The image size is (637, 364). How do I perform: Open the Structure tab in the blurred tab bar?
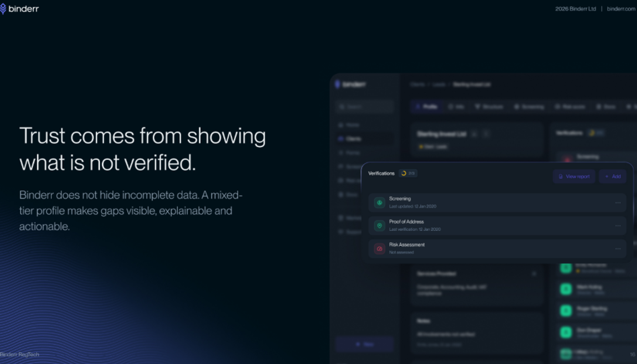[489, 106]
